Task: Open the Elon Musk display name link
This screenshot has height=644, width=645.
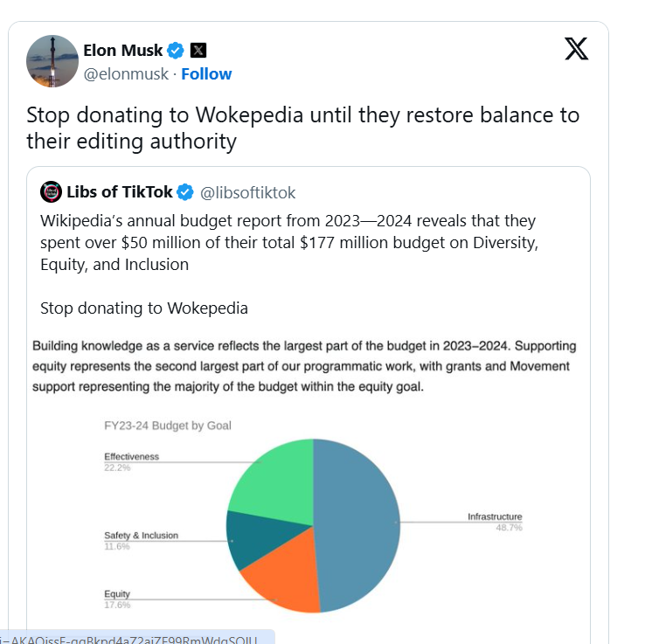Action: point(123,50)
